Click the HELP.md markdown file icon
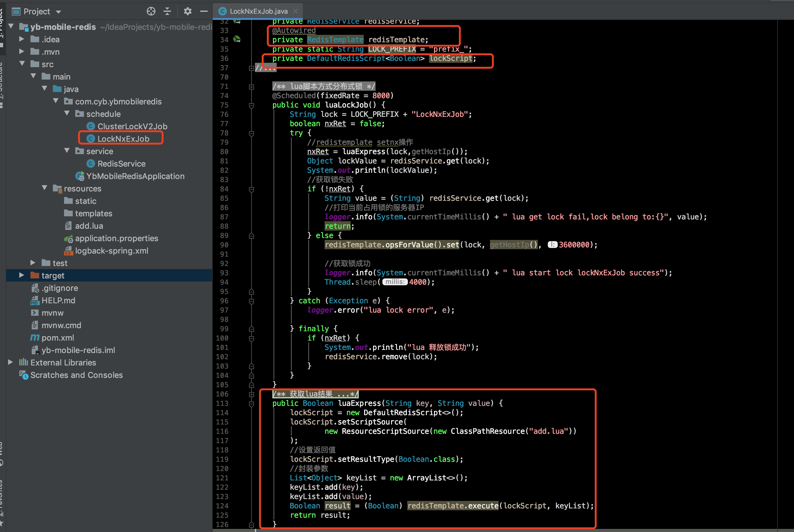The width and height of the screenshot is (794, 532). tap(35, 300)
